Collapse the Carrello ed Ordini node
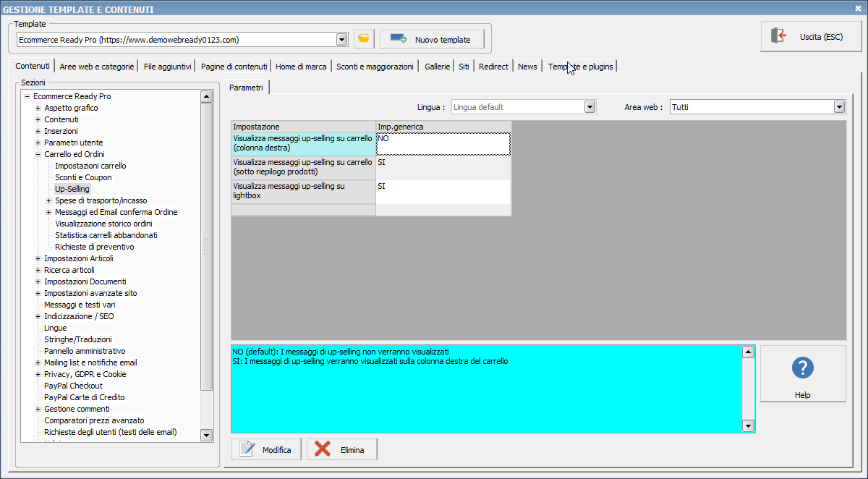868x479 pixels. click(38, 154)
